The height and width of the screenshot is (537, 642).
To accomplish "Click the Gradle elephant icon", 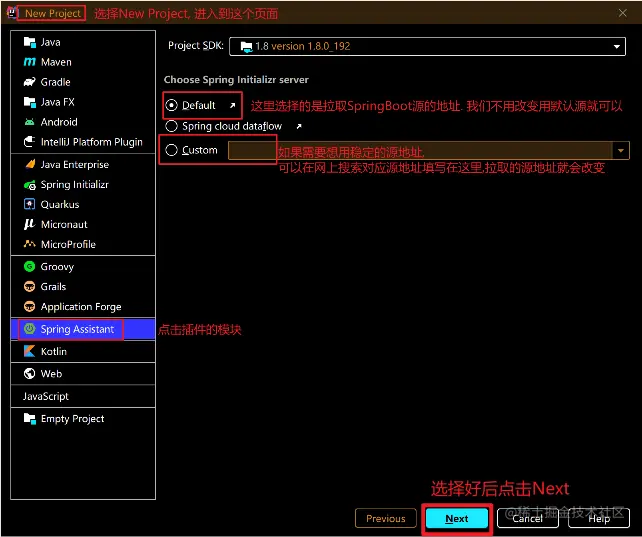I will coord(29,82).
